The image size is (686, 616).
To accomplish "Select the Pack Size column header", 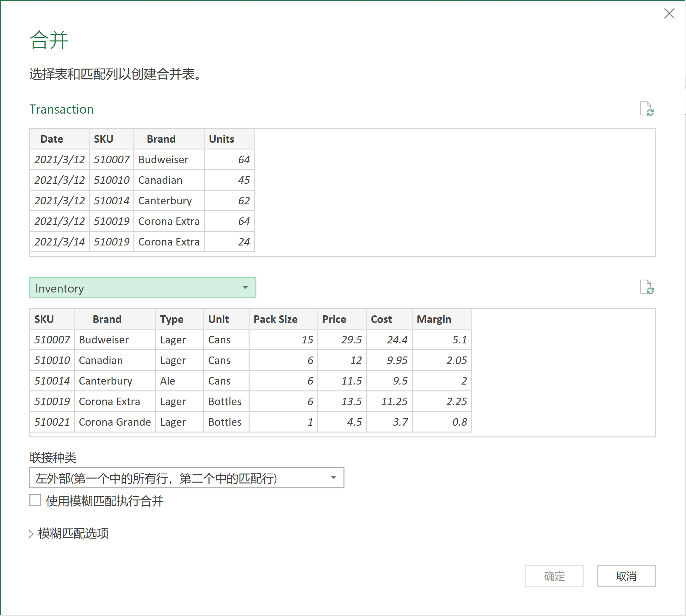I will [x=275, y=319].
